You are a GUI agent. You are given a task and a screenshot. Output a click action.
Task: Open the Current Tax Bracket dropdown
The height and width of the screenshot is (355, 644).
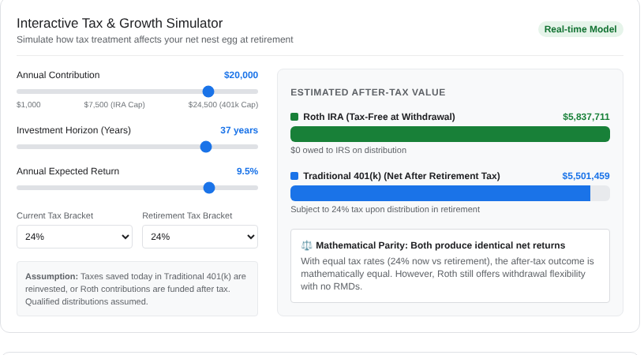point(74,237)
